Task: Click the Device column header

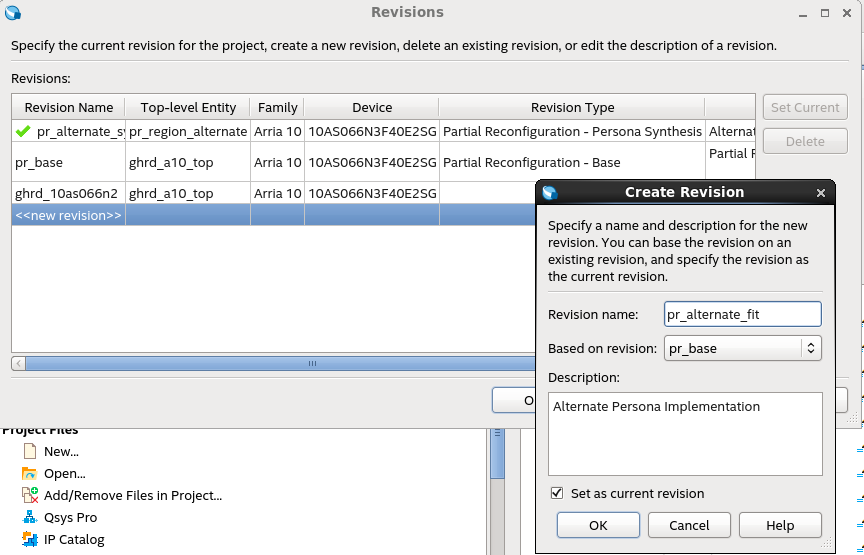Action: pyautogui.click(x=371, y=107)
